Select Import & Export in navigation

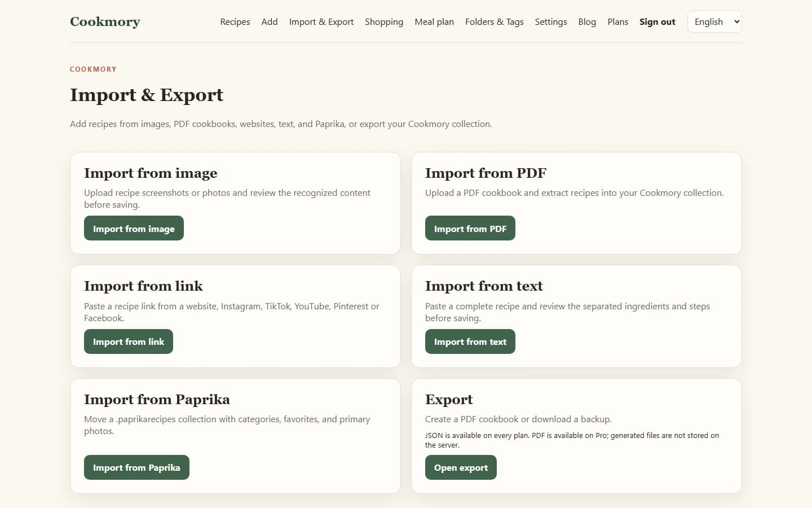pyautogui.click(x=321, y=21)
